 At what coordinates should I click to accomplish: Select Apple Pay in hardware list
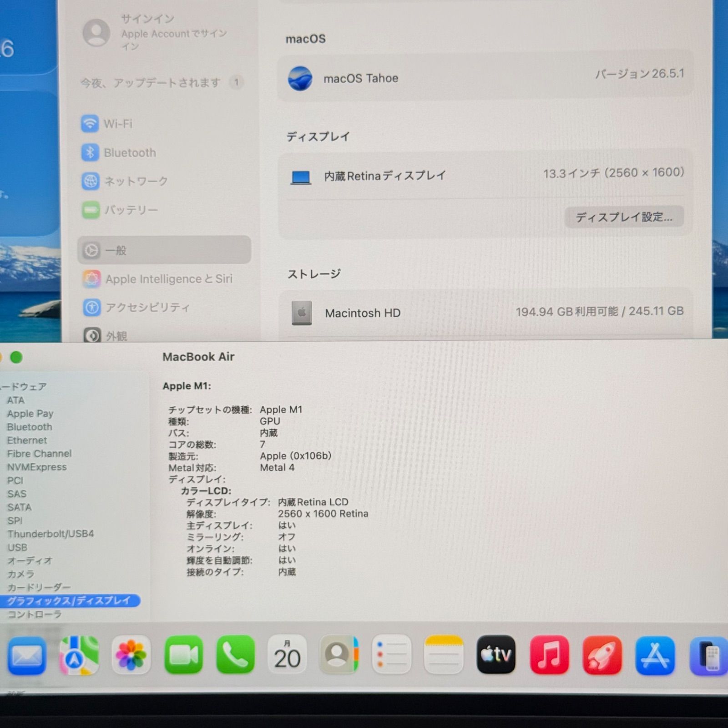click(x=30, y=414)
